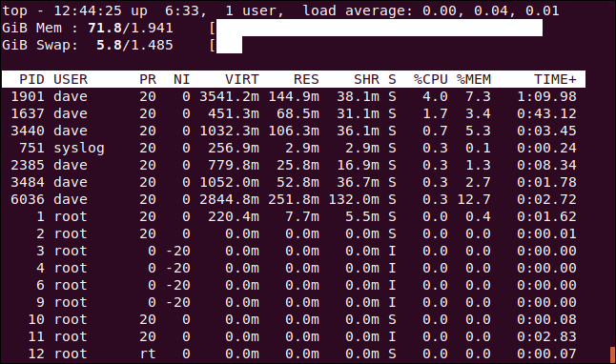The image size is (616, 364).
Task: Click TIME+ value 0:02.72
Action: 546,199
